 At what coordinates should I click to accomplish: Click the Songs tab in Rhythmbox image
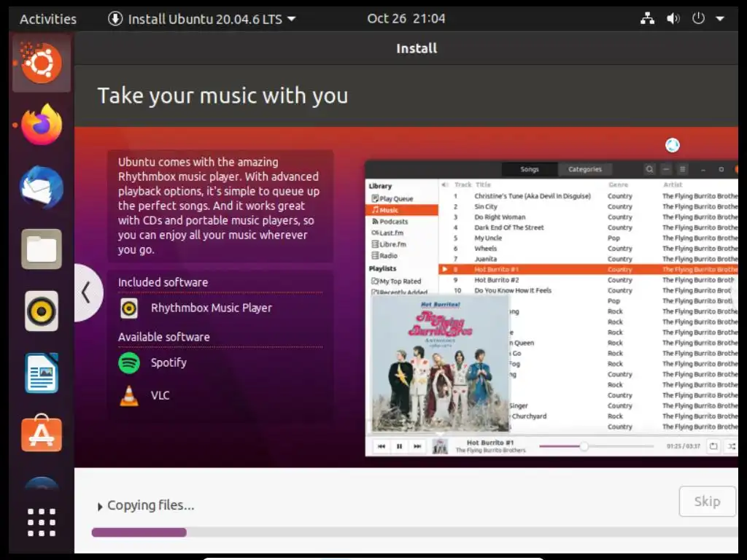(530, 169)
